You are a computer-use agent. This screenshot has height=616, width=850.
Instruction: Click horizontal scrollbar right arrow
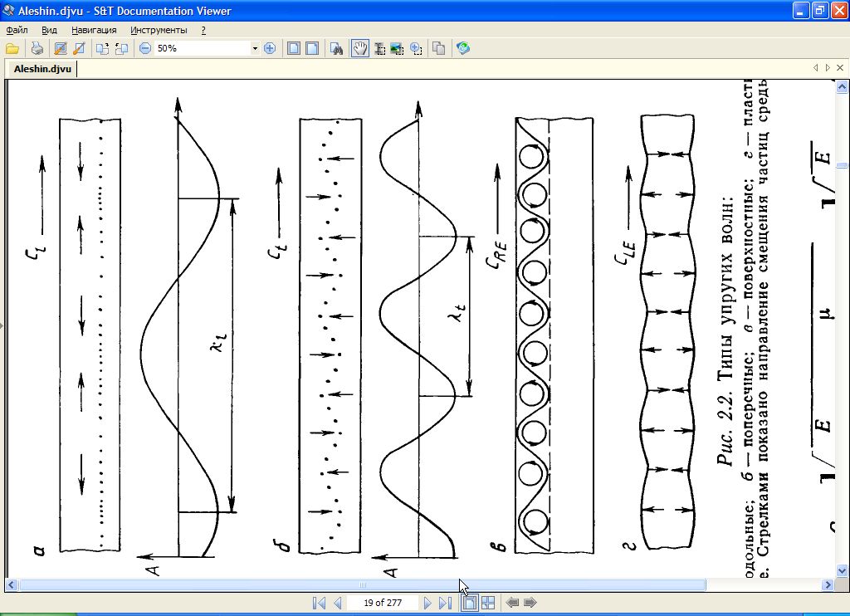point(828,584)
